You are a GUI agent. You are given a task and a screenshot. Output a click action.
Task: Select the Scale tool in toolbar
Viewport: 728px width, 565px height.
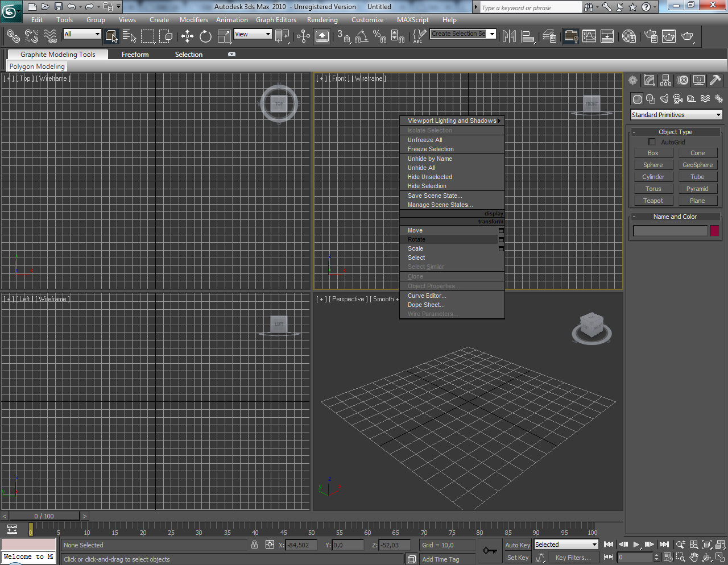click(224, 36)
